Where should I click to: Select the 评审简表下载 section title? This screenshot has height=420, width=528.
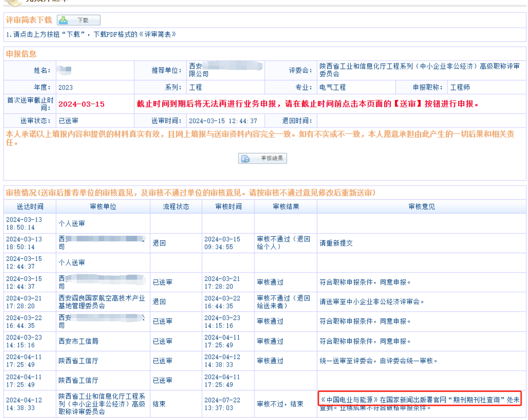point(29,21)
